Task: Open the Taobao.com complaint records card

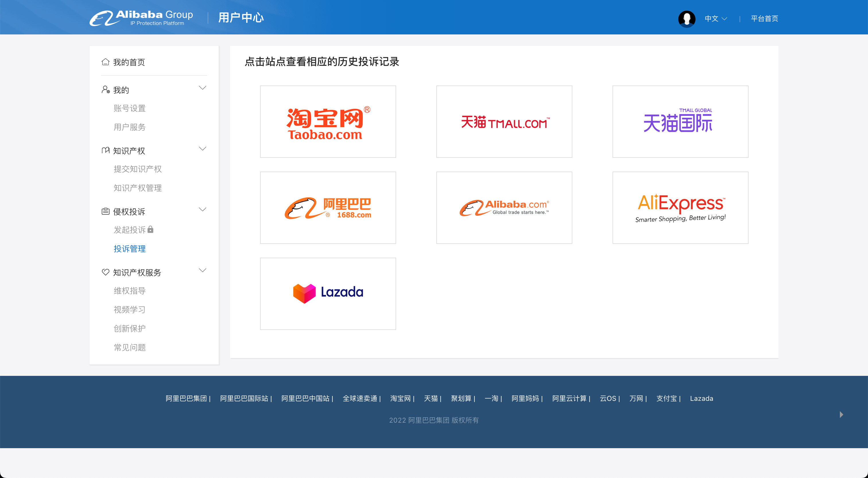Action: tap(328, 122)
